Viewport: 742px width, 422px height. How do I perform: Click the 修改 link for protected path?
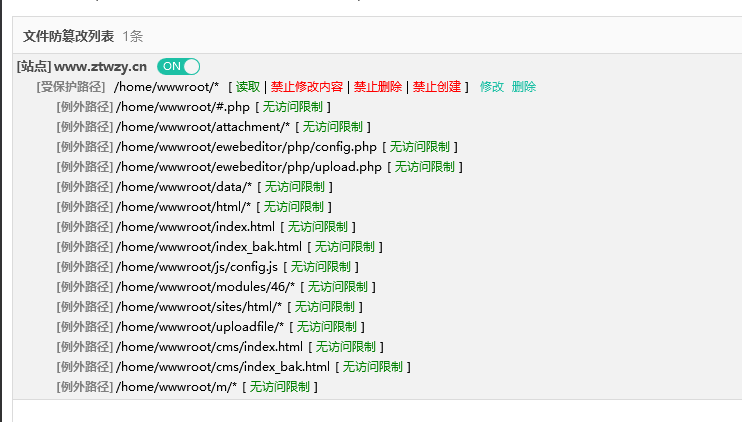[x=492, y=87]
